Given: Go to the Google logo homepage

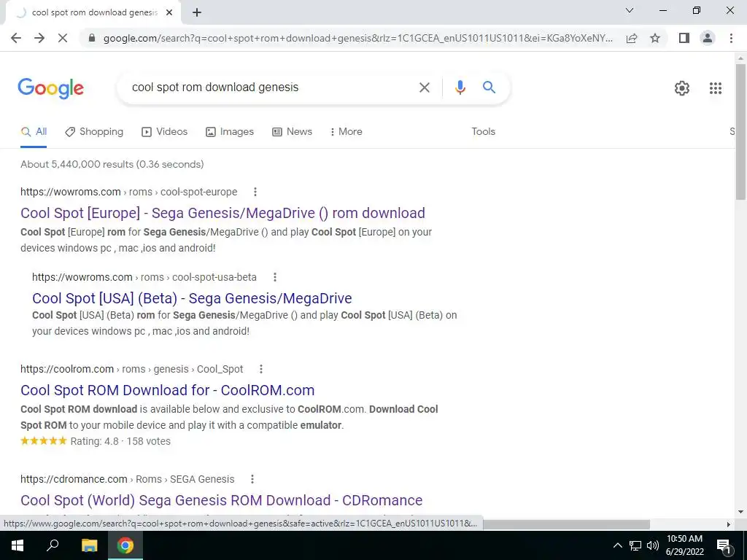Looking at the screenshot, I should (51, 88).
